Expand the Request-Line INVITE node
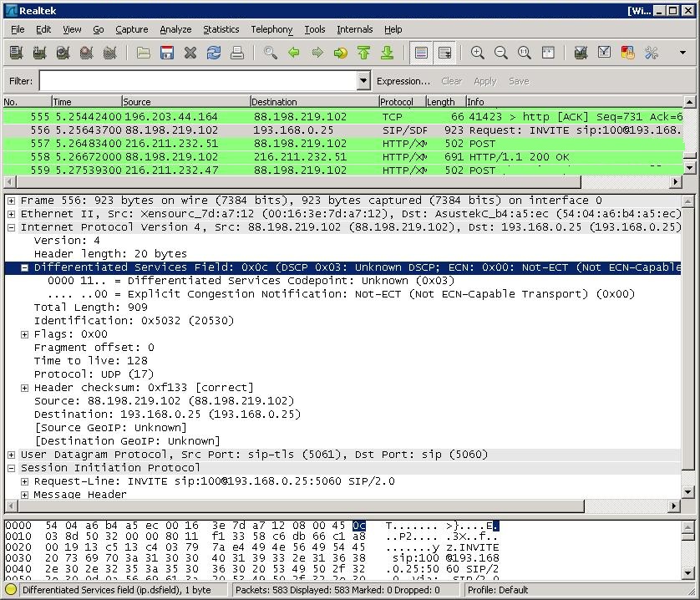 pyautogui.click(x=24, y=481)
